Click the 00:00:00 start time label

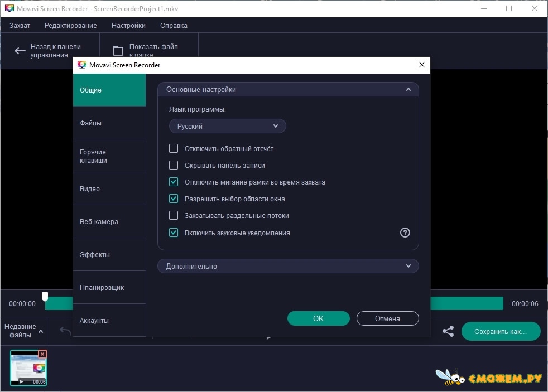tap(22, 304)
